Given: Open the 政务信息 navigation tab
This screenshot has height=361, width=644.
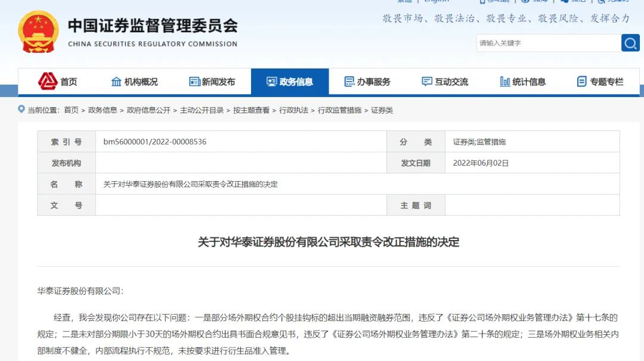Looking at the screenshot, I should pos(290,82).
